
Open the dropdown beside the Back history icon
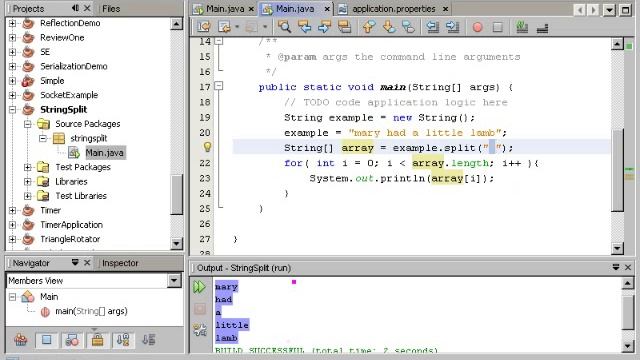click(x=237, y=27)
